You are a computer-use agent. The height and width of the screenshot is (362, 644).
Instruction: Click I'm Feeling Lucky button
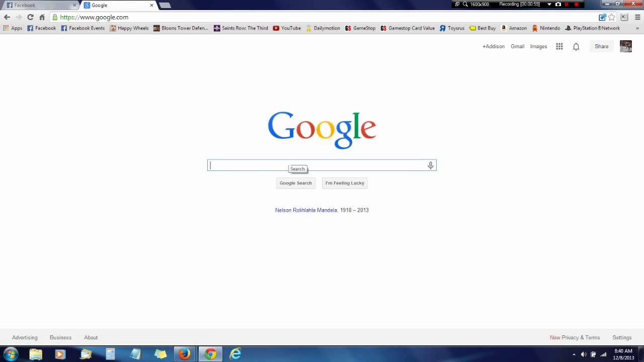tap(345, 183)
